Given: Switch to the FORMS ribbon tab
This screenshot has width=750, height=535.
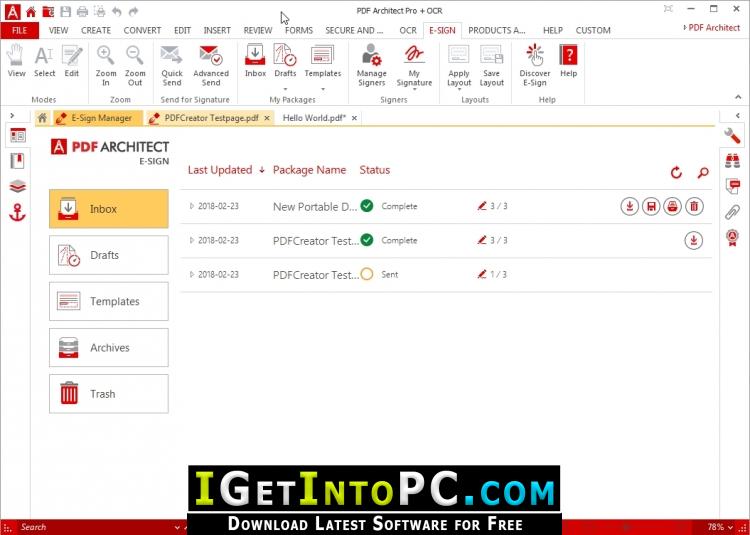Looking at the screenshot, I should (x=299, y=30).
